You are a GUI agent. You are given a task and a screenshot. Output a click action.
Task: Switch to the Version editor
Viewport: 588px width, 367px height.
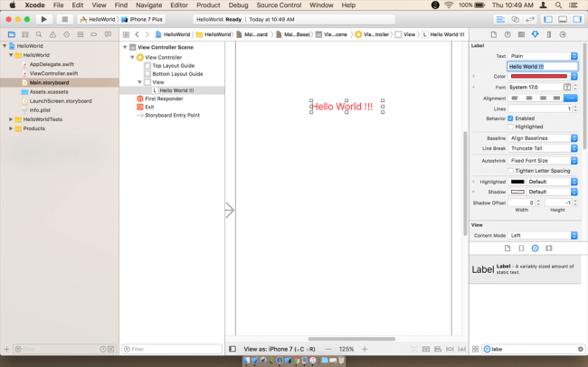point(529,19)
